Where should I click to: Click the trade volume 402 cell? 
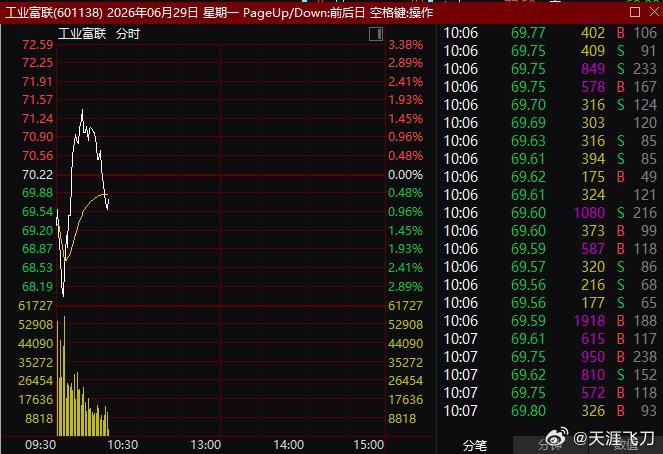coord(593,33)
